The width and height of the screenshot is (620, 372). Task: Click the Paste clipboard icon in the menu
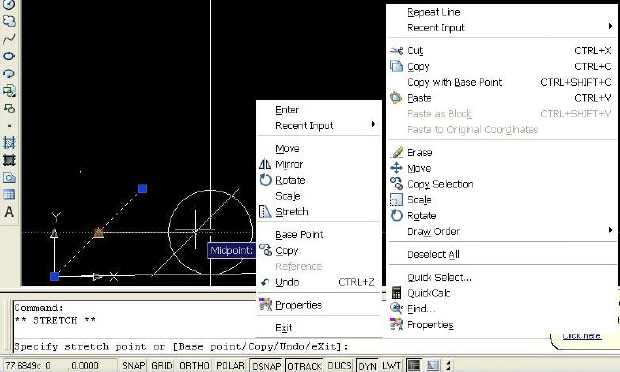tap(396, 98)
